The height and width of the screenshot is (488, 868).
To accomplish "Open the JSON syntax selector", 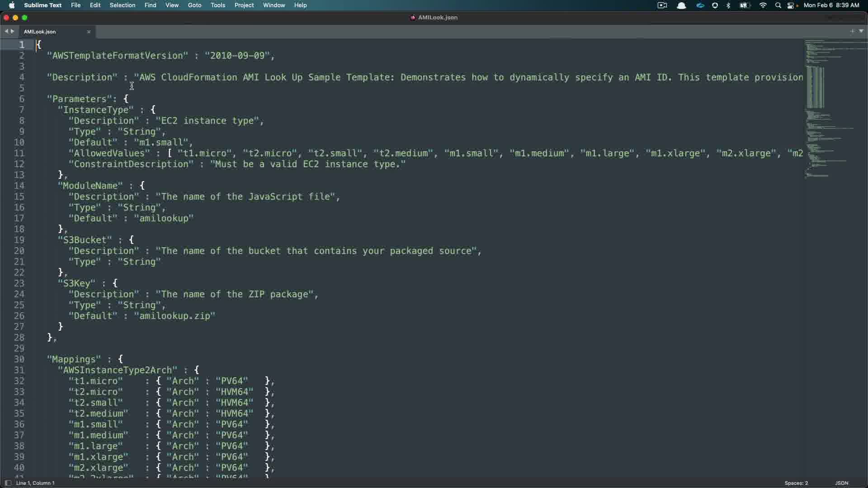I will [841, 483].
